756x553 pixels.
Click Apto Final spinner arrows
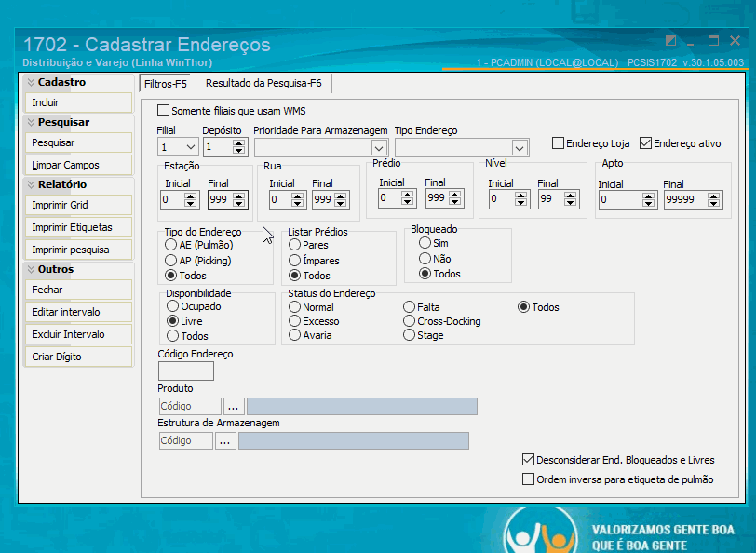(x=713, y=199)
